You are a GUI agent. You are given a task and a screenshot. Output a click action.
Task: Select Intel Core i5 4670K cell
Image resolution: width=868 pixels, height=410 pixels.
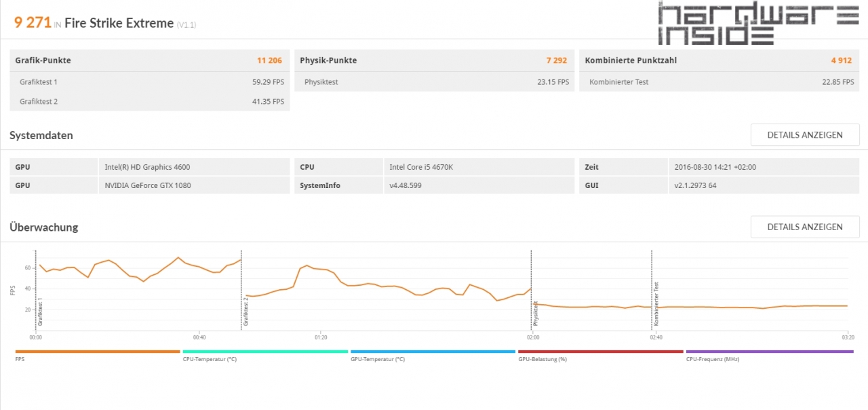478,167
